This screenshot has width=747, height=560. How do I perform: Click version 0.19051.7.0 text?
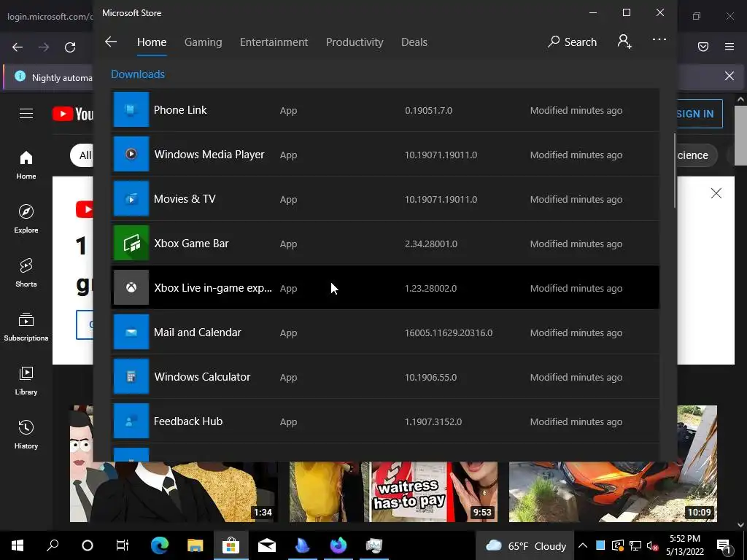[x=428, y=111]
